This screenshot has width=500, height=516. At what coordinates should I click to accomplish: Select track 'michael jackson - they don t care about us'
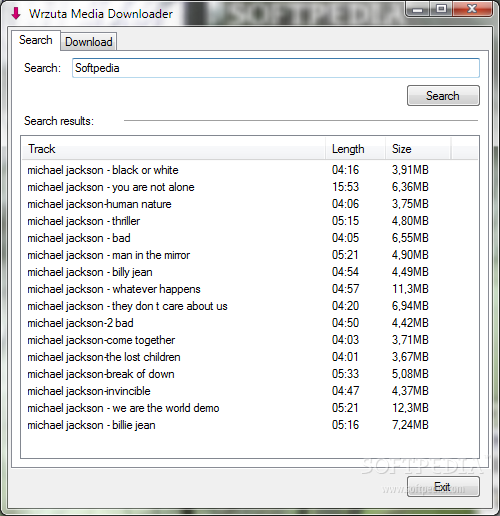(x=127, y=306)
